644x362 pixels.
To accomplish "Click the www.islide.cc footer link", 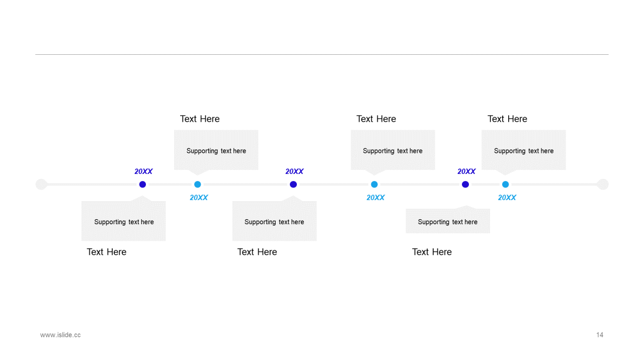I will coord(60,335).
